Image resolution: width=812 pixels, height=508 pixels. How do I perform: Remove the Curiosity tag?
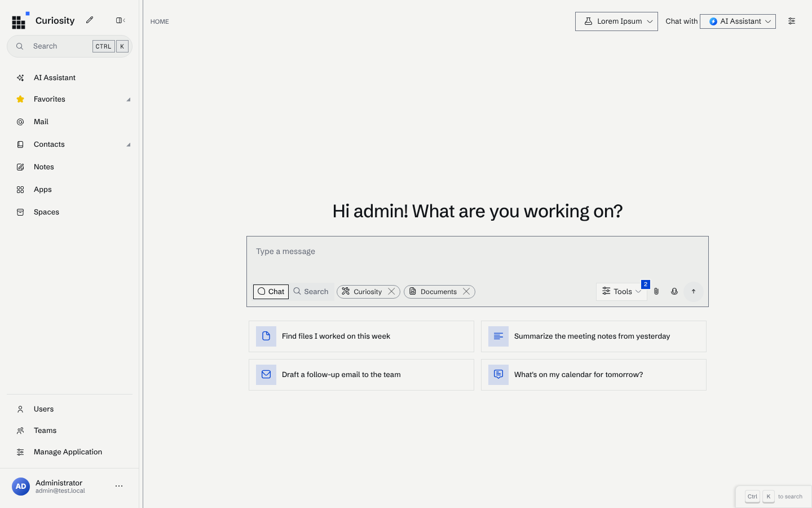coord(391,292)
